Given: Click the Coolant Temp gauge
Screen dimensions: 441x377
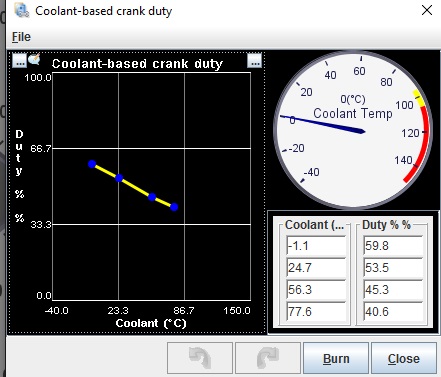Looking at the screenshot, I should [x=353, y=130].
